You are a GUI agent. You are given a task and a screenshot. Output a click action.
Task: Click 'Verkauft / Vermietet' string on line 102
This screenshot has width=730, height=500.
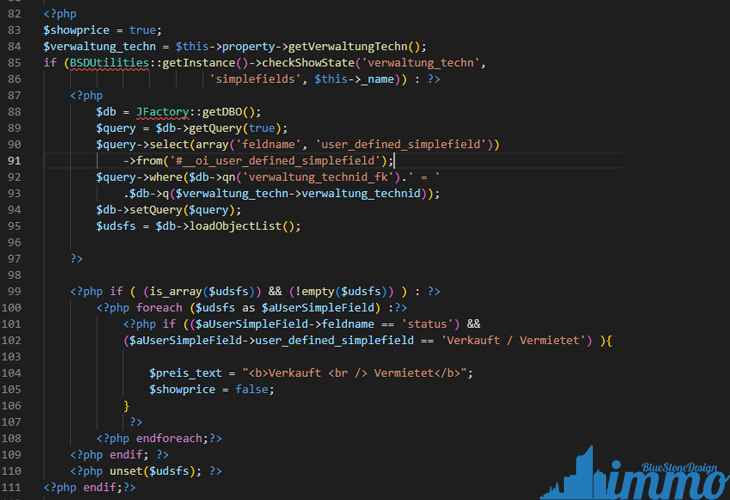pos(514,340)
